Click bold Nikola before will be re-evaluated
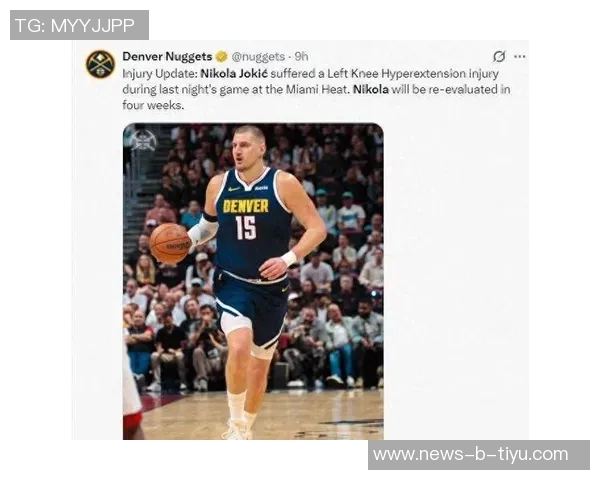Screen dimensions: 600x480 (370, 89)
